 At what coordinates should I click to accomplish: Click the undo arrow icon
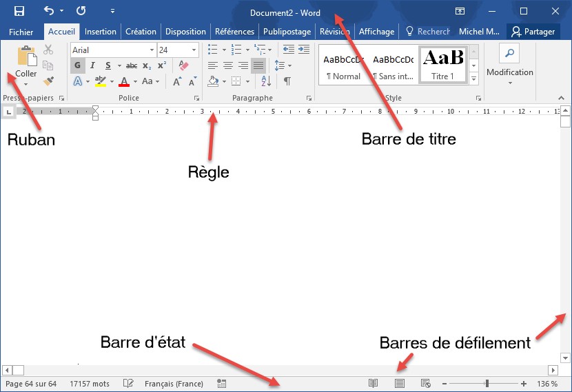[49, 11]
